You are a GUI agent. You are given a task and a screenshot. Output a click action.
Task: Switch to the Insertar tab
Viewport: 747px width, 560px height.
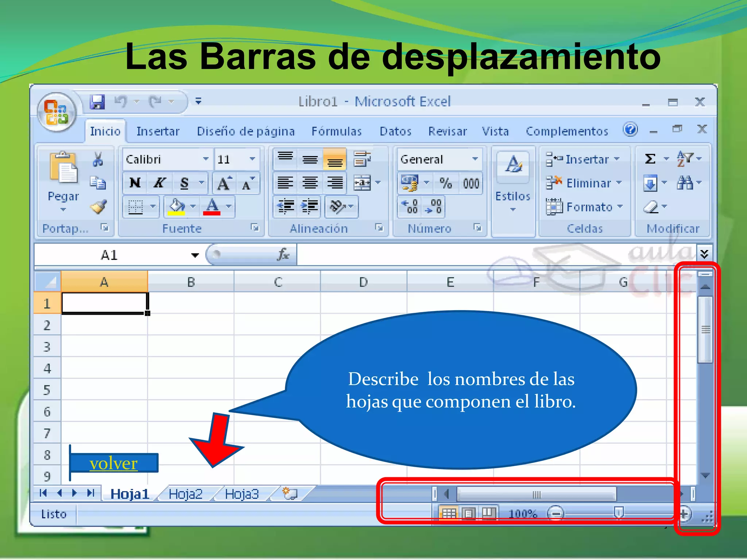click(158, 131)
